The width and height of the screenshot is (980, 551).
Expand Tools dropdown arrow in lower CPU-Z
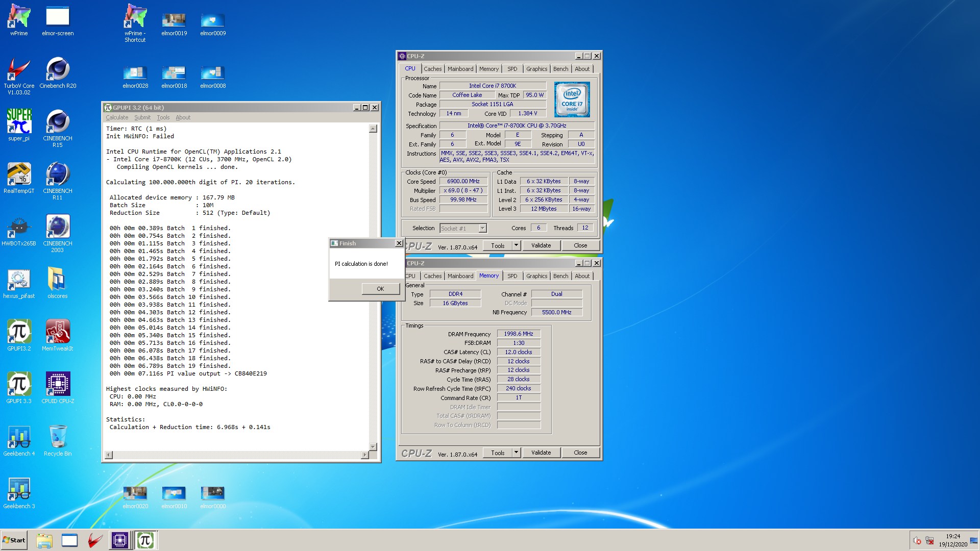coord(516,453)
